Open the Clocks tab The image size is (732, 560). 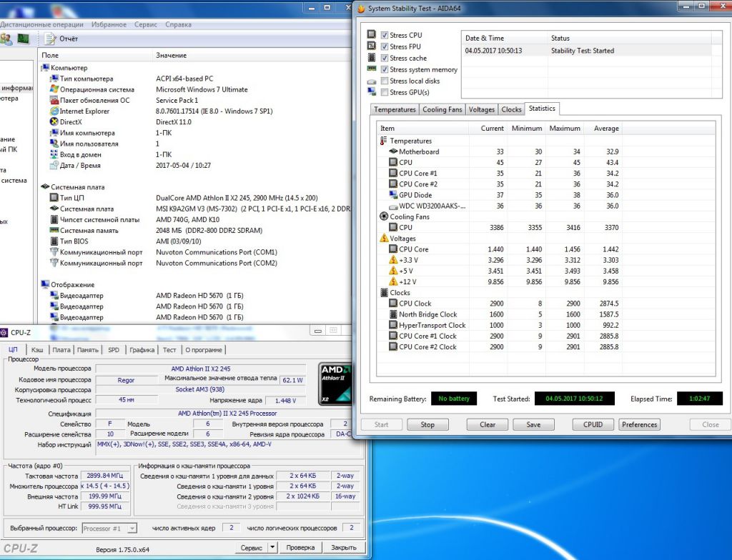(x=511, y=109)
